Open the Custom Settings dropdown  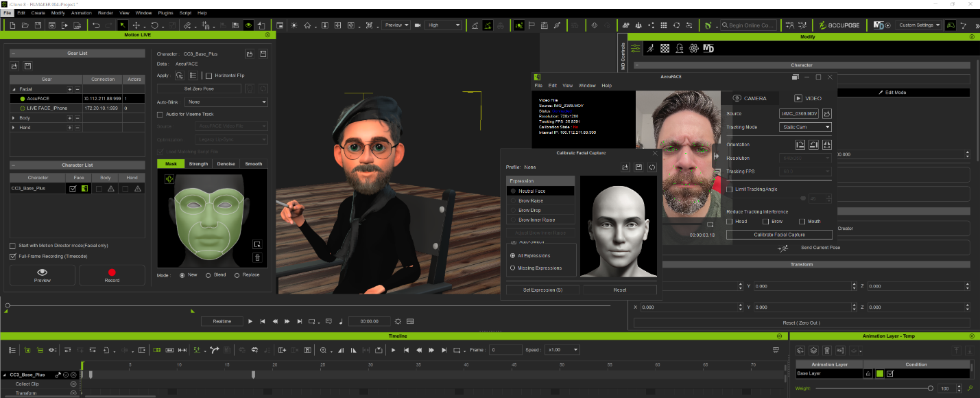(x=918, y=25)
